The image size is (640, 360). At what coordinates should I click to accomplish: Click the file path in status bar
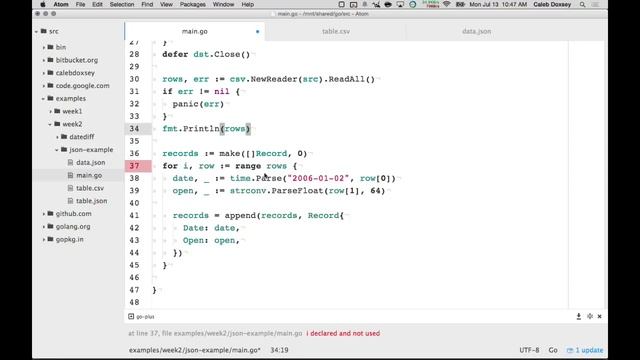point(195,350)
